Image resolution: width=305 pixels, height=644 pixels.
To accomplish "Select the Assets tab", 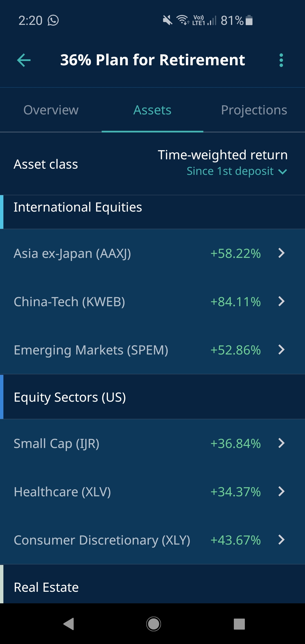I will click(x=152, y=110).
